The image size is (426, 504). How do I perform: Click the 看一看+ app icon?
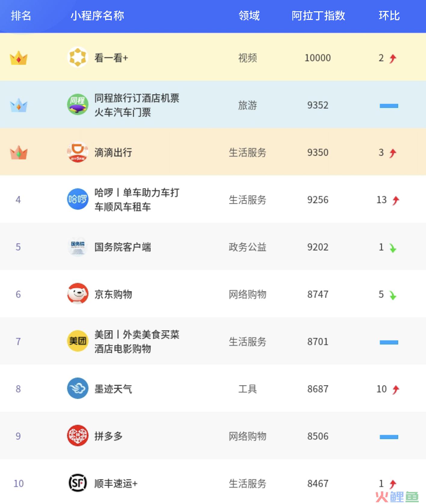[78, 57]
